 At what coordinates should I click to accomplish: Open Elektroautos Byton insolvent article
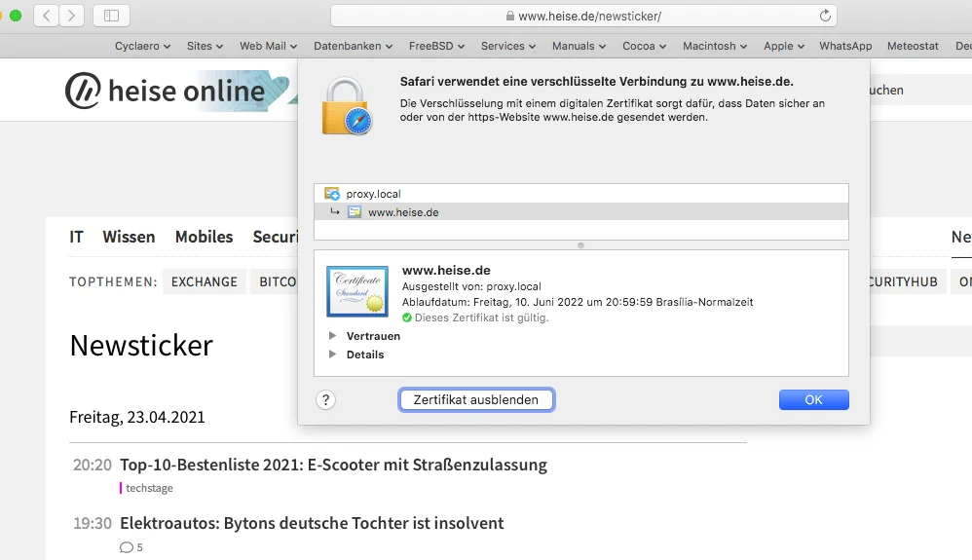pyautogui.click(x=312, y=523)
